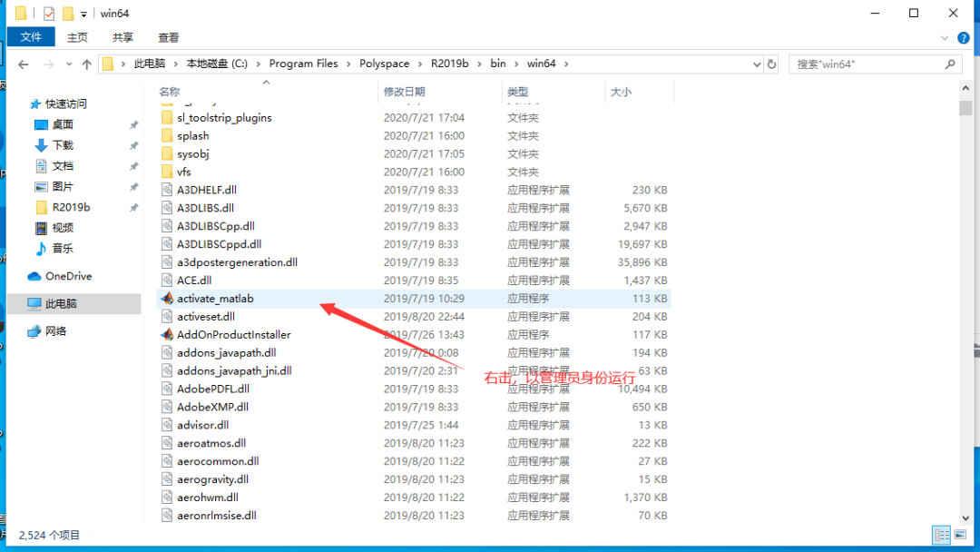
Task: Switch to large icons view layout
Action: 960,535
